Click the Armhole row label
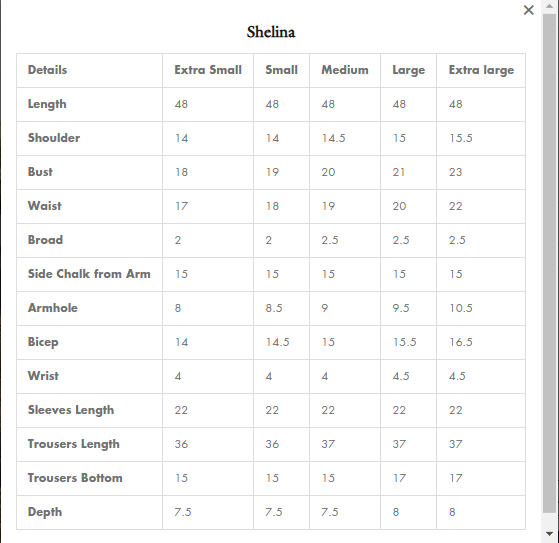 point(53,308)
